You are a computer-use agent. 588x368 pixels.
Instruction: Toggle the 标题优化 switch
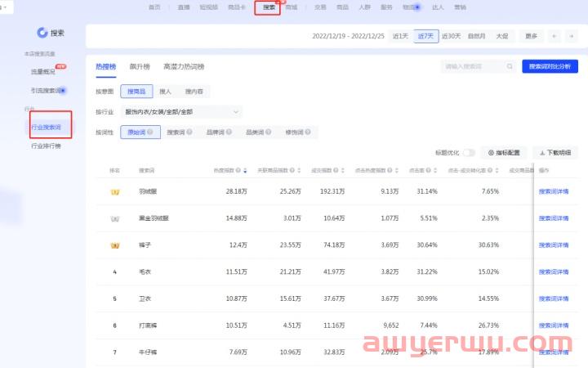point(469,152)
